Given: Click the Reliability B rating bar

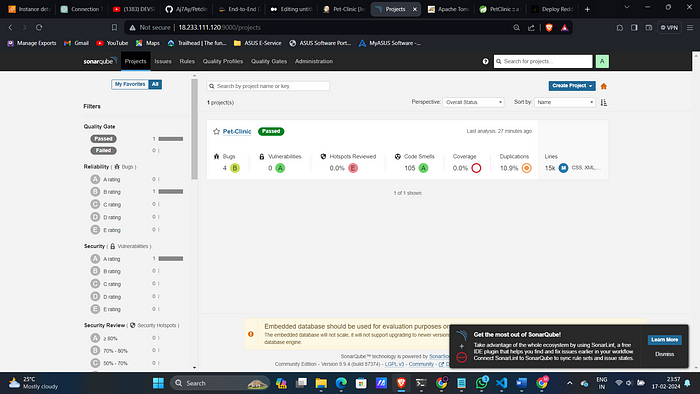Looking at the screenshot, I should point(171,191).
